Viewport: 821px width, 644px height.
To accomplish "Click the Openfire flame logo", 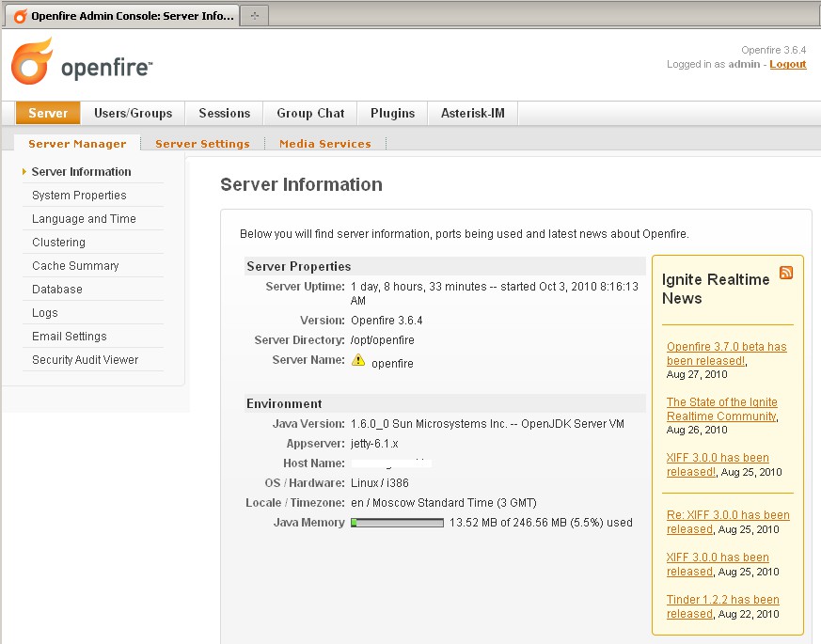I will pos(32,61).
